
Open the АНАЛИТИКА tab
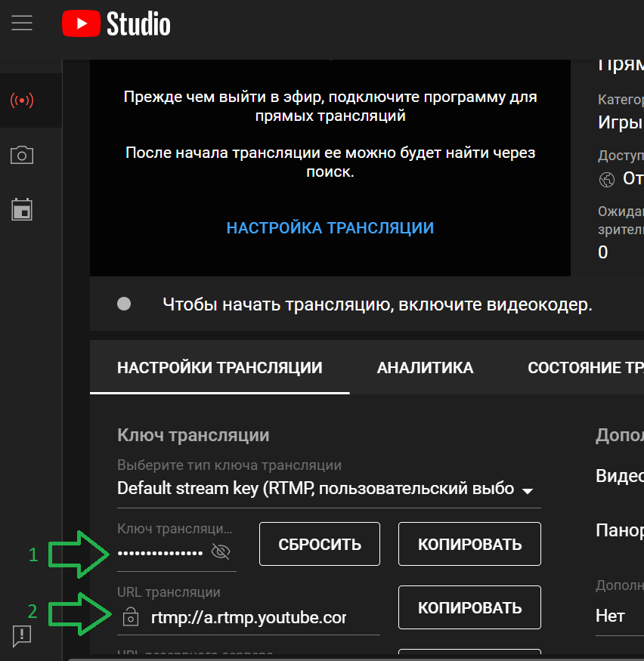pyautogui.click(x=425, y=368)
